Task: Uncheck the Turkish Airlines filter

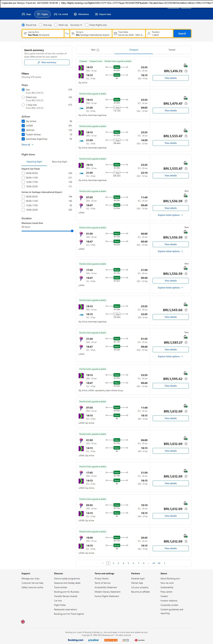Action: pos(23,134)
